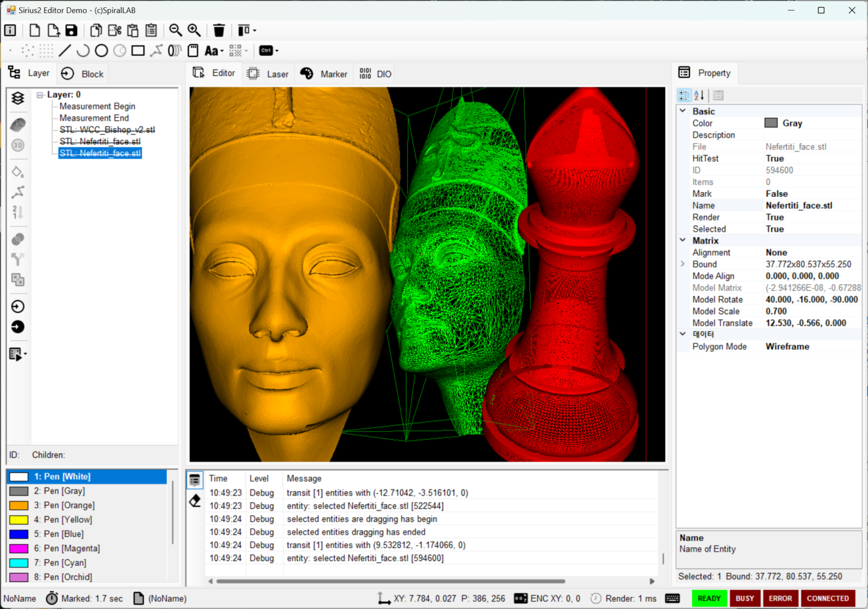Click the trash can Delete icon

(219, 30)
